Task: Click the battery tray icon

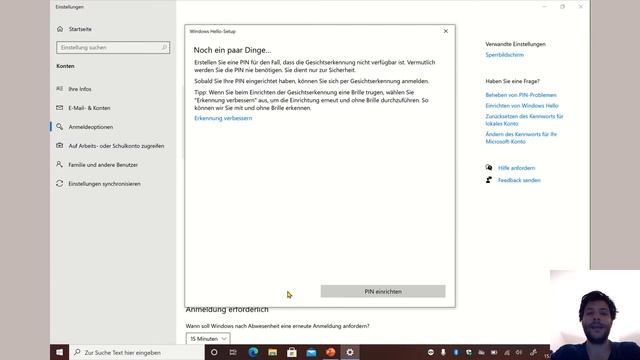Action: coord(494,352)
